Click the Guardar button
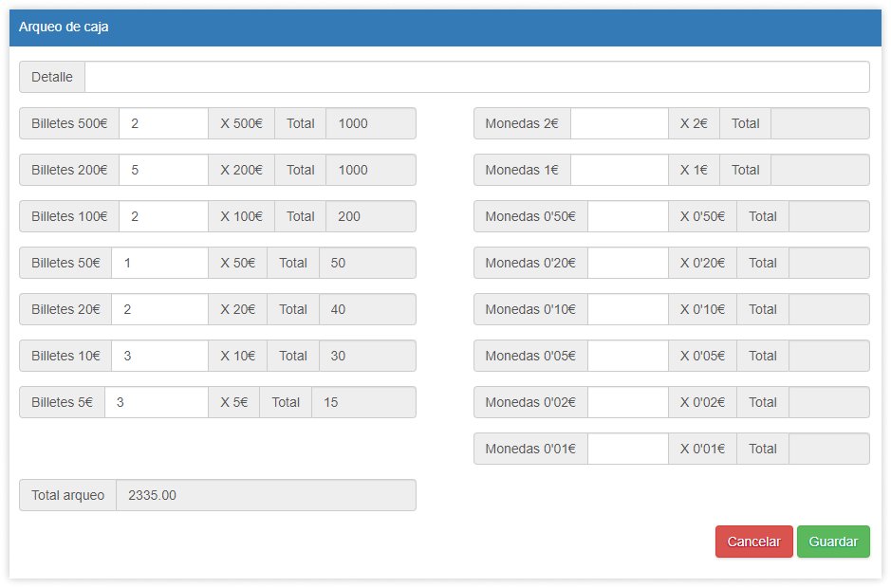Screen dimensions: 891x588 pos(832,542)
